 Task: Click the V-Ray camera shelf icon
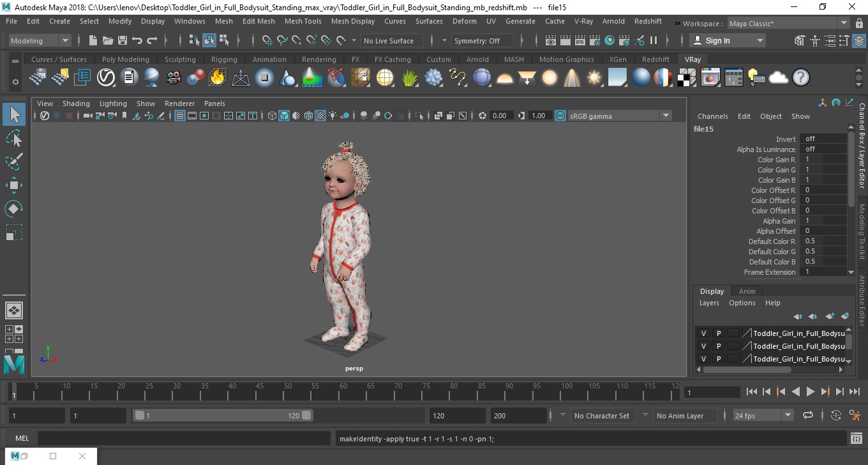pos(174,78)
